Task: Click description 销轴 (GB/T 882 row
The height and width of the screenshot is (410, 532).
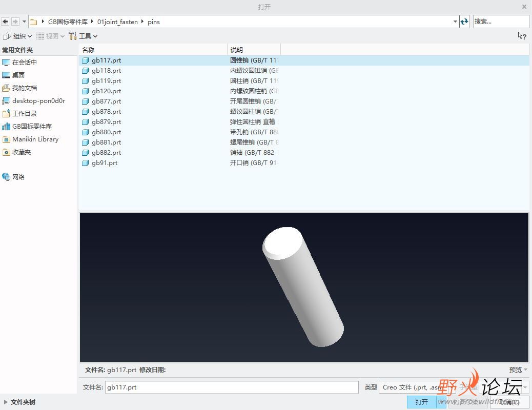Action: click(x=254, y=152)
